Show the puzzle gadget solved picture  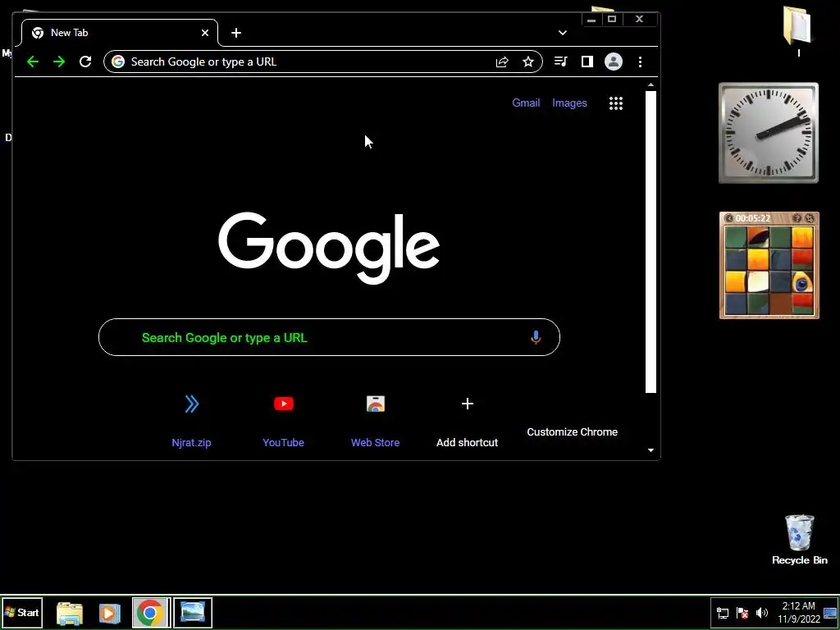coord(797,218)
